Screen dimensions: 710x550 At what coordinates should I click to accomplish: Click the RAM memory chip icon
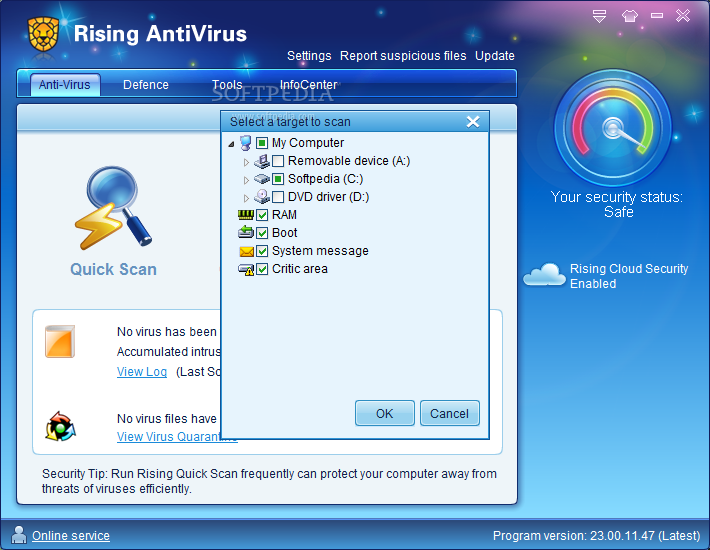coord(245,215)
